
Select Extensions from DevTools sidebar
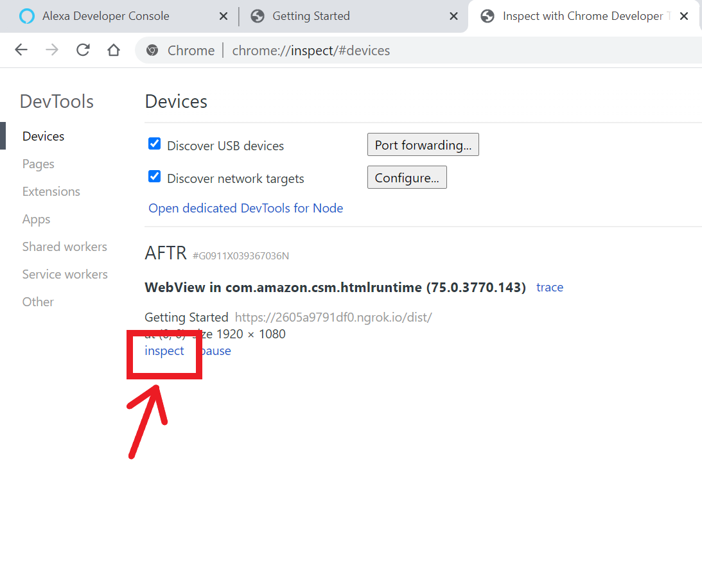coord(51,191)
